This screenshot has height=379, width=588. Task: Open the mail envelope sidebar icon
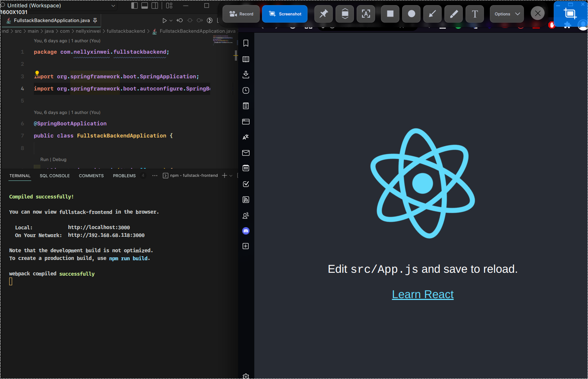(x=246, y=153)
